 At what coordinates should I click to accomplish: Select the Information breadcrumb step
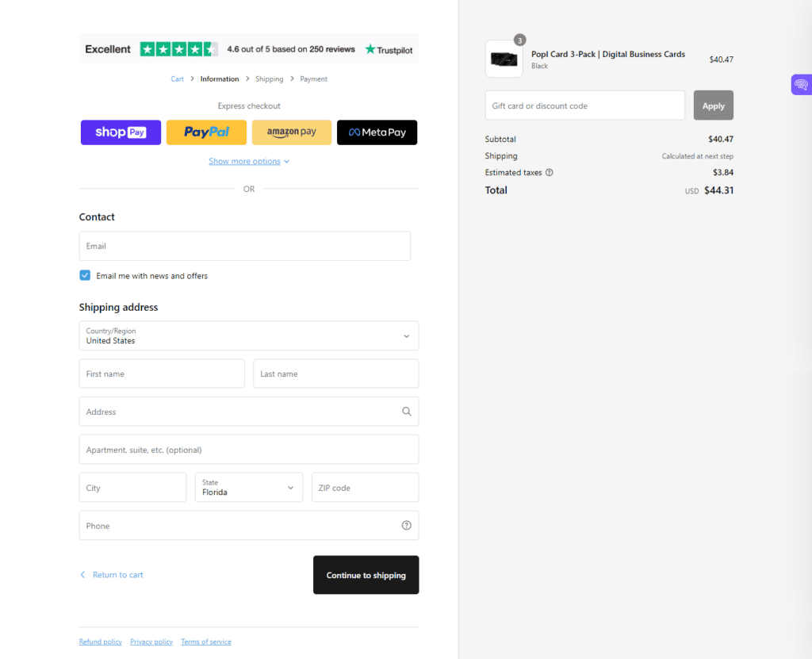click(x=219, y=79)
